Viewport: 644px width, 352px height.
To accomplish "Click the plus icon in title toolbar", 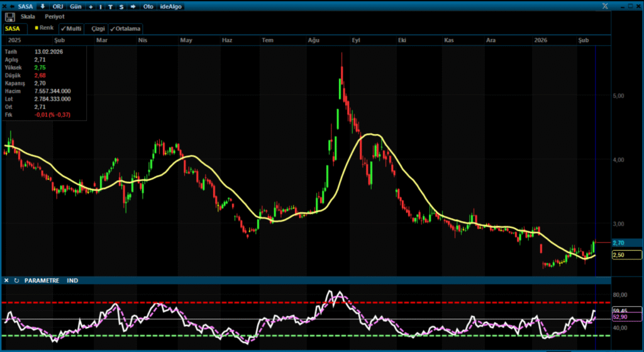I will point(91,6).
